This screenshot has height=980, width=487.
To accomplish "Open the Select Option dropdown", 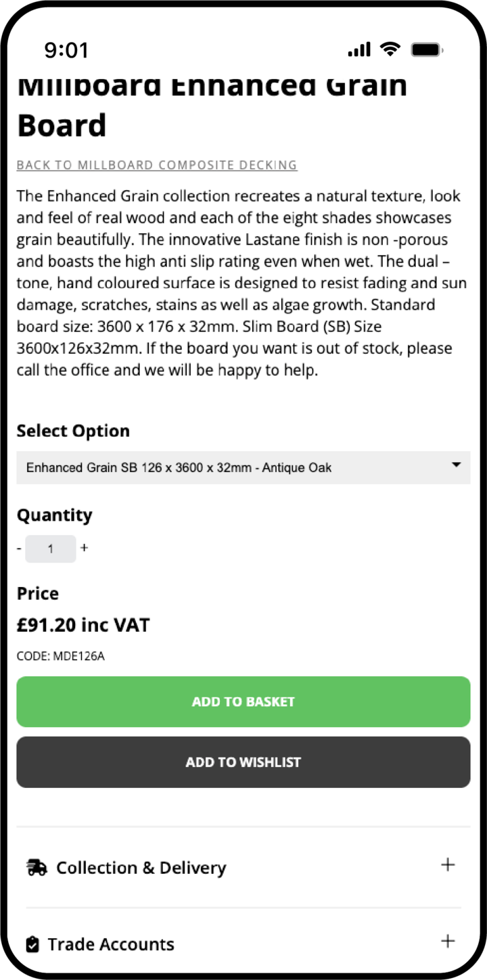I will point(243,467).
